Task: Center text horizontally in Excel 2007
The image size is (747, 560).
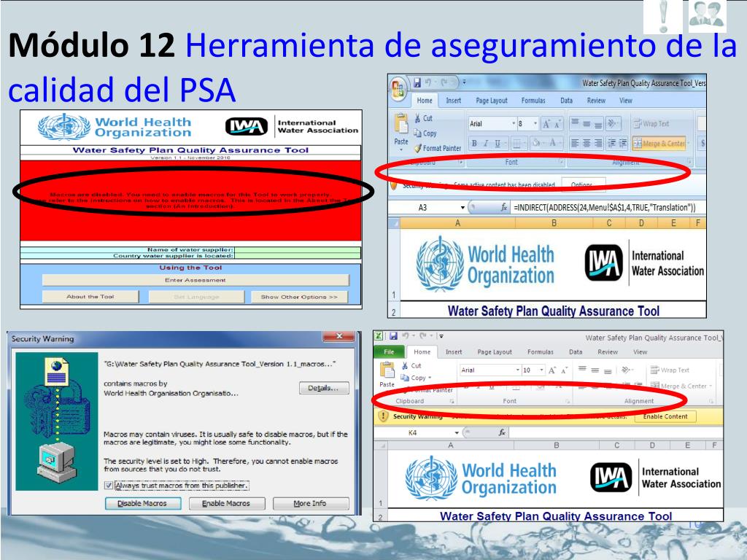Action: point(587,143)
